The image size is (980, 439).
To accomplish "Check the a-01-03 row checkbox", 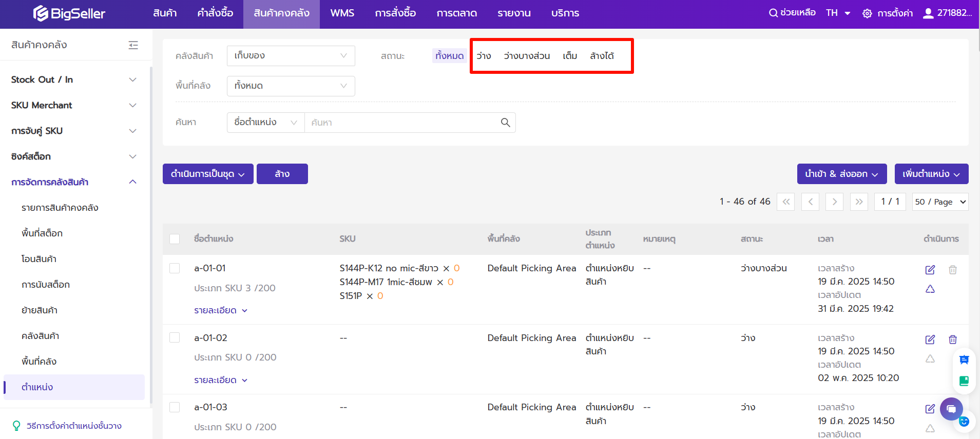I will [x=175, y=407].
